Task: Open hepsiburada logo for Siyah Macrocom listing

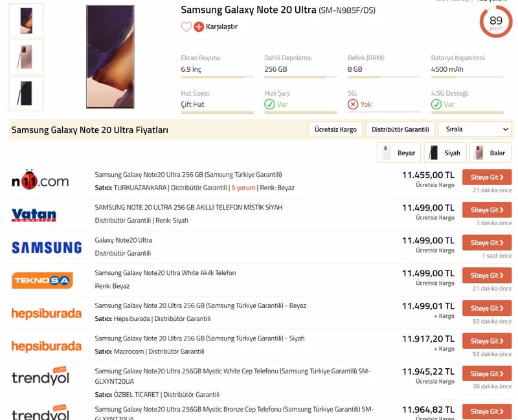Action: tap(47, 346)
